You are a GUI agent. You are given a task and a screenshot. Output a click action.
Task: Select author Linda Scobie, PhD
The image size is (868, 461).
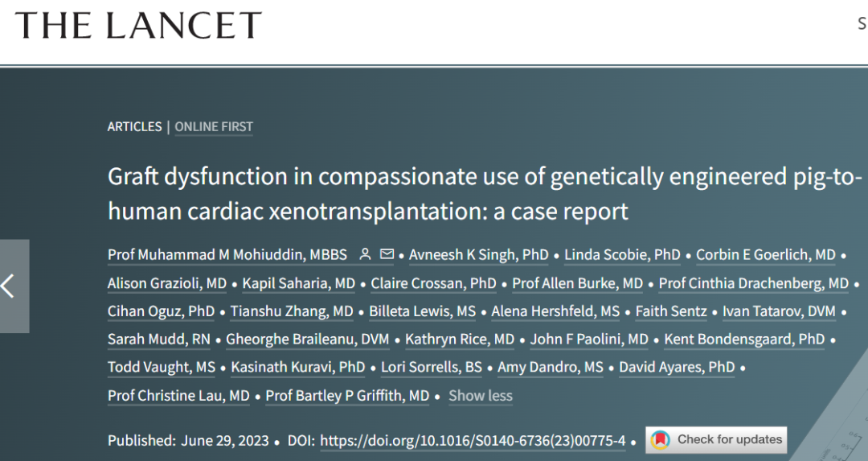pyautogui.click(x=622, y=255)
